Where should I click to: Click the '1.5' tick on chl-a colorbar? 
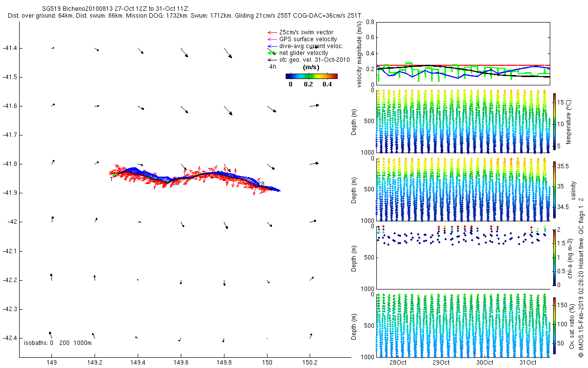562,243
